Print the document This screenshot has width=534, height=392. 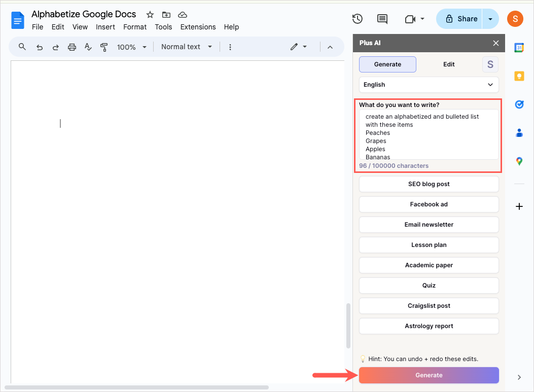point(72,47)
